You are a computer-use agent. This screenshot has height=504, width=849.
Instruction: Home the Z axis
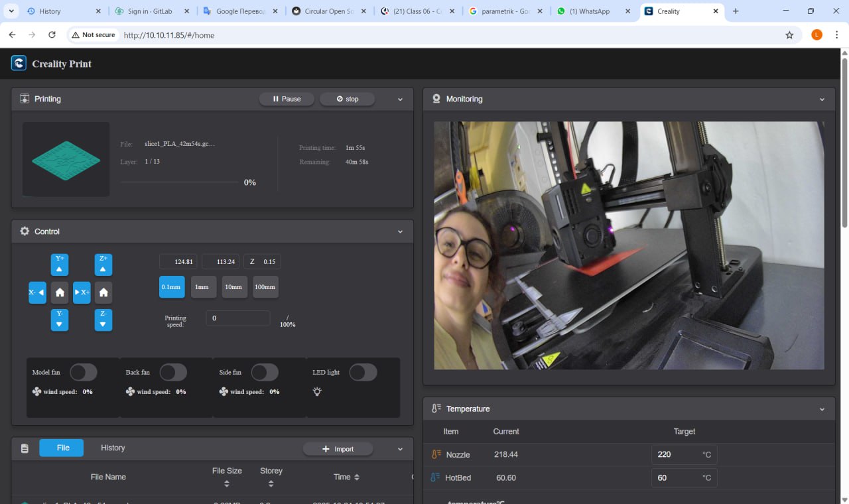(103, 292)
